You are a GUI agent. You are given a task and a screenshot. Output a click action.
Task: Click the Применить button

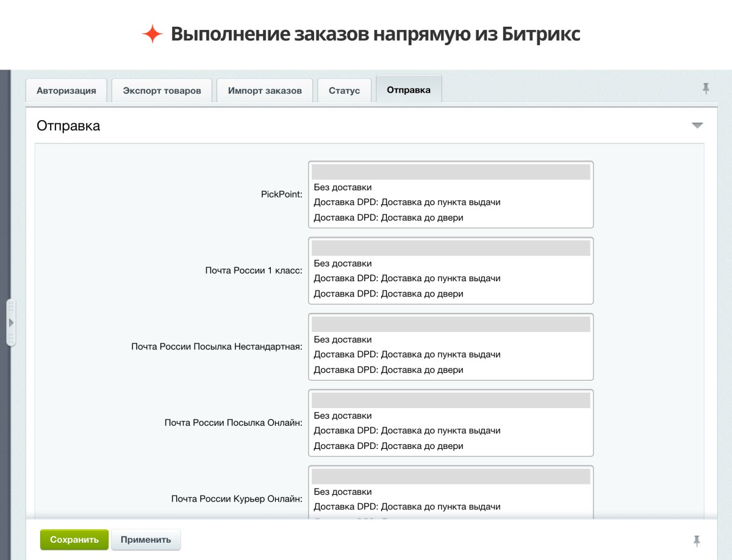click(x=146, y=539)
